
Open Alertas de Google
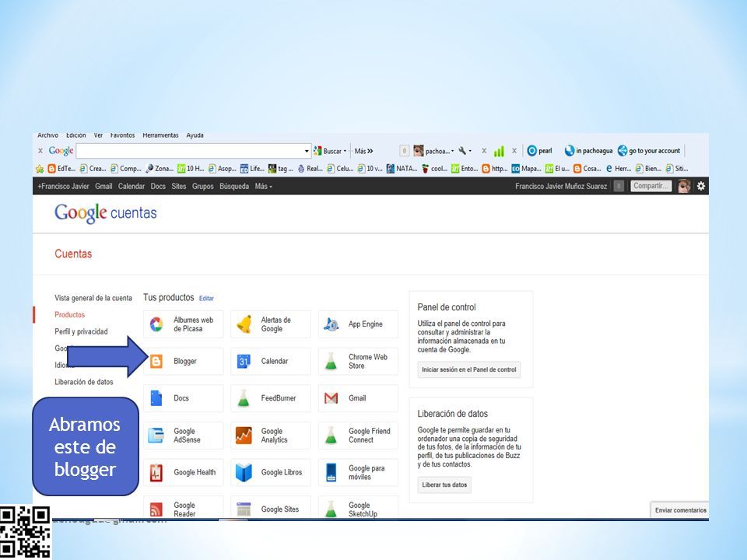pyautogui.click(x=271, y=324)
